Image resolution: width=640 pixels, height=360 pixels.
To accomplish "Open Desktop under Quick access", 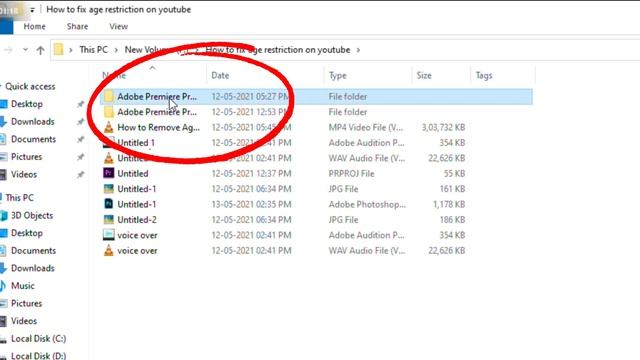I will click(27, 104).
